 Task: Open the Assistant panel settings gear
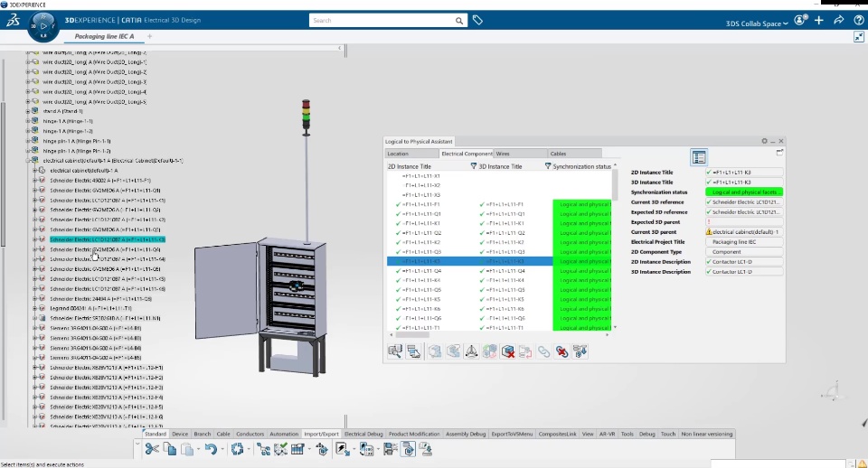tap(765, 141)
